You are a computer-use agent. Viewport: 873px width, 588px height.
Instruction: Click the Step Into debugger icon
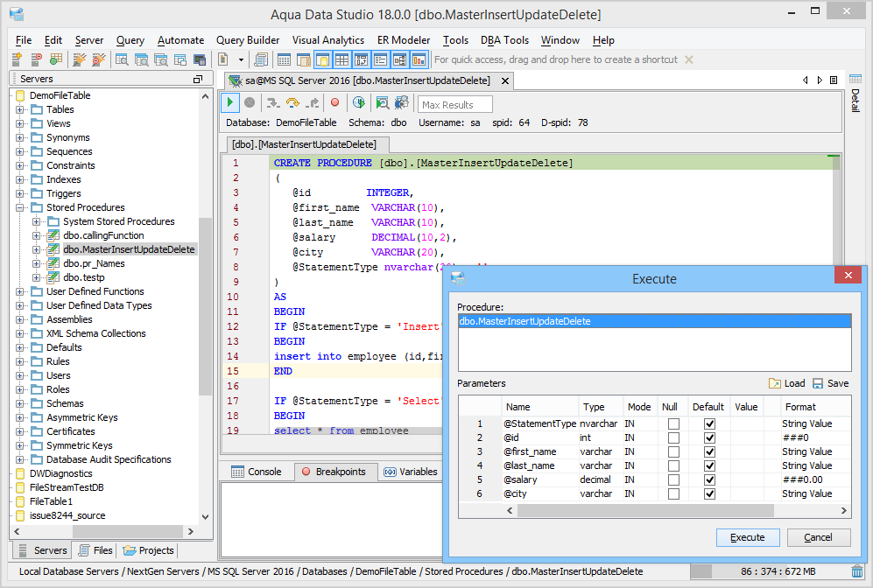click(x=272, y=103)
